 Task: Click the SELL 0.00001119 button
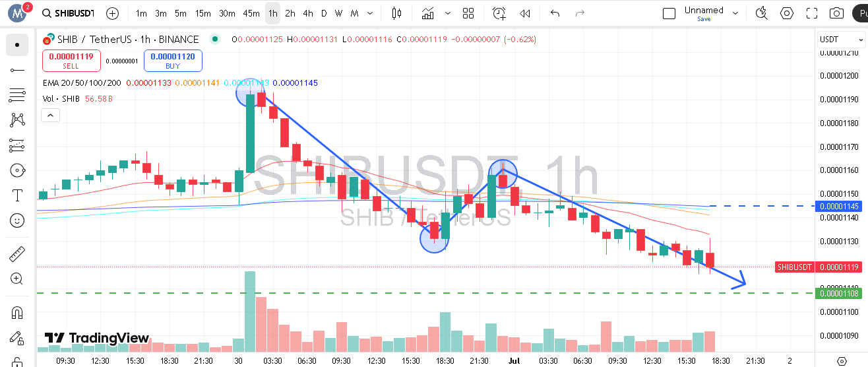71,61
